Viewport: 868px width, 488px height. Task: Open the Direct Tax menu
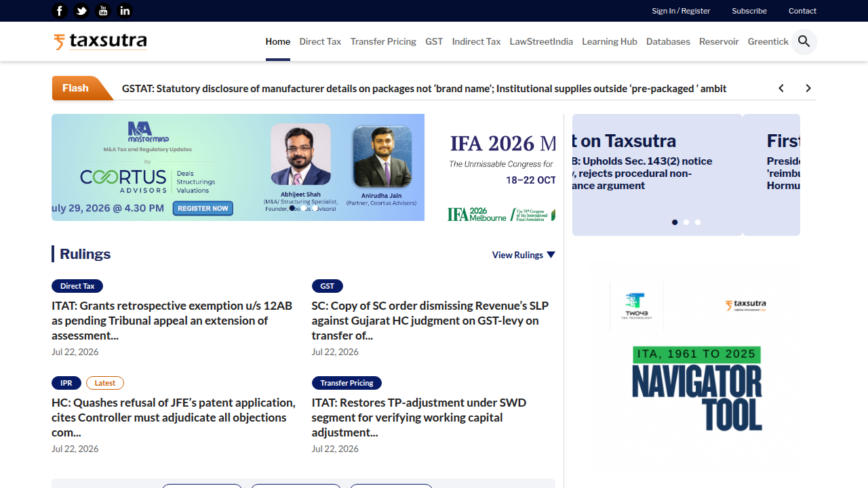[320, 41]
